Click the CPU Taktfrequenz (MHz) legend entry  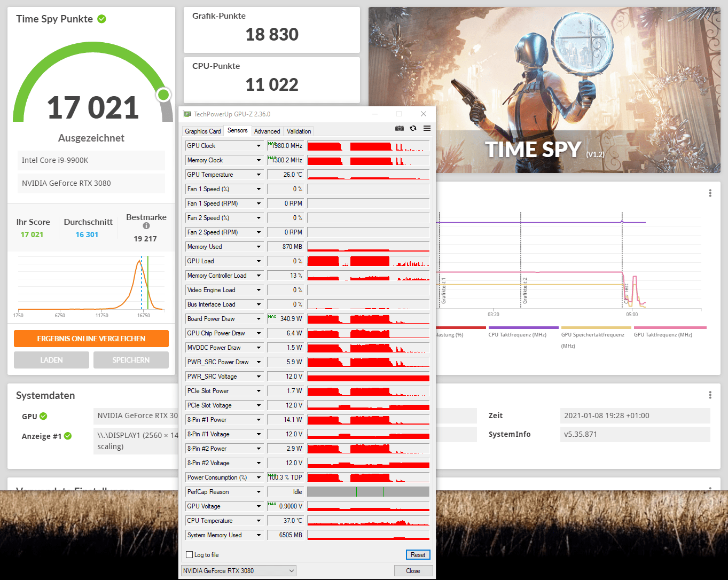517,335
